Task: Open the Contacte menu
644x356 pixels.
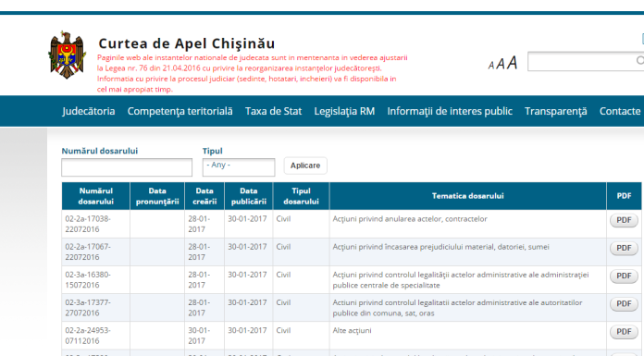Action: tap(620, 111)
